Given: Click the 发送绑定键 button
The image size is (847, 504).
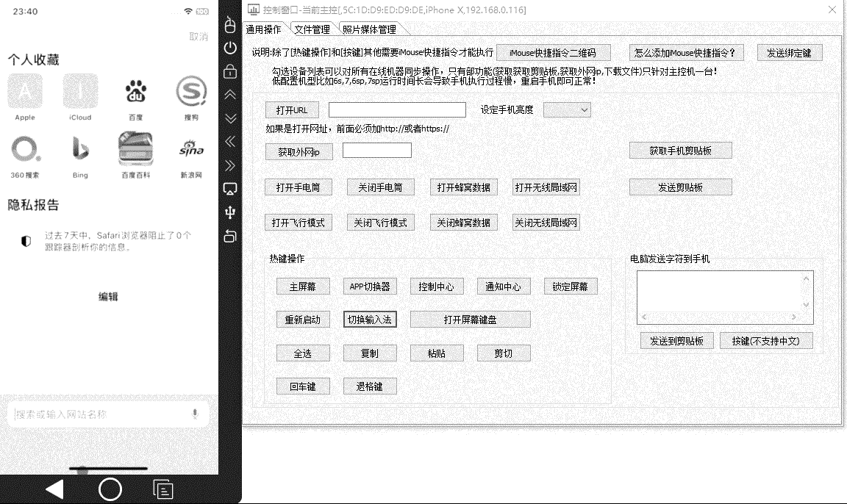Looking at the screenshot, I should tap(789, 52).
